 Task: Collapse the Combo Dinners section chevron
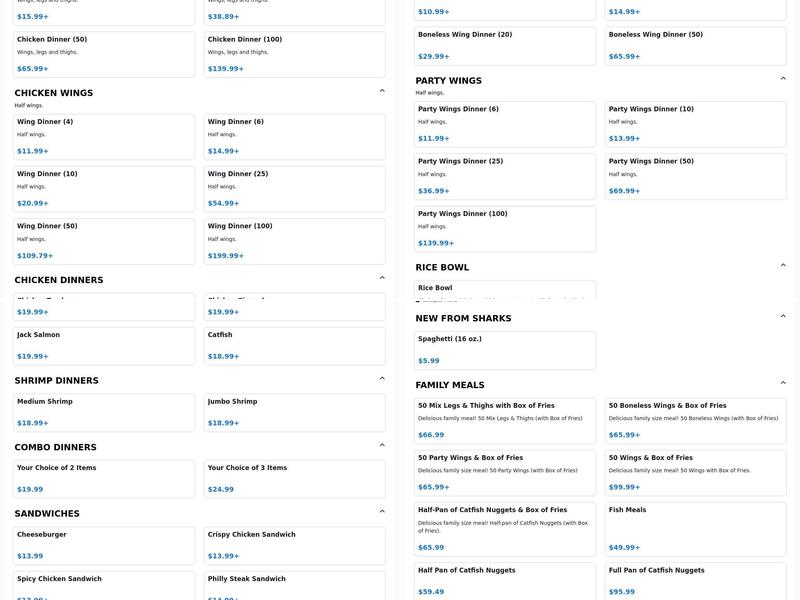pos(382,445)
